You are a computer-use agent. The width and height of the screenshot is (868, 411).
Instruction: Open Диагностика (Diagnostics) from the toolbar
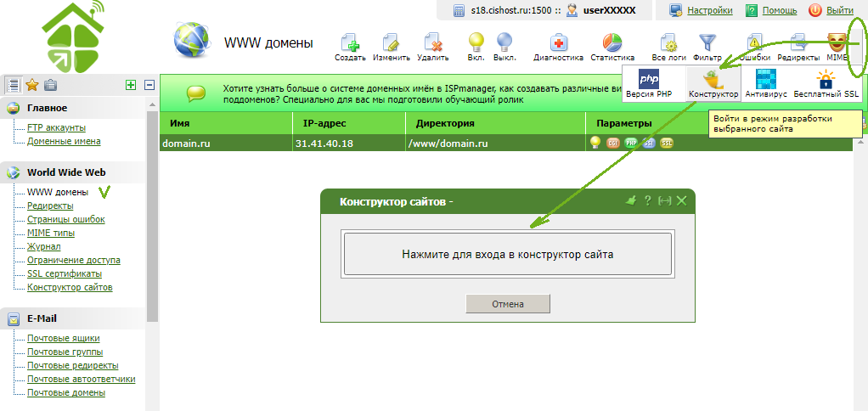pyautogui.click(x=558, y=43)
